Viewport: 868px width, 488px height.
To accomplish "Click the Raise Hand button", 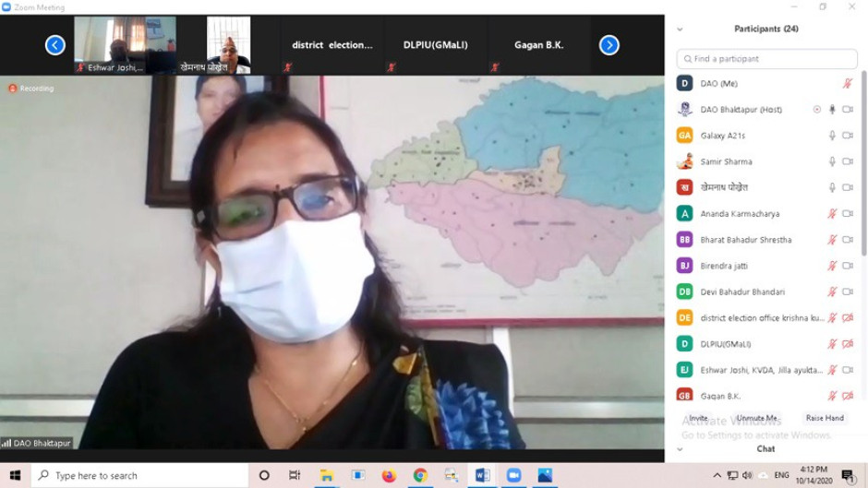I will coord(825,418).
